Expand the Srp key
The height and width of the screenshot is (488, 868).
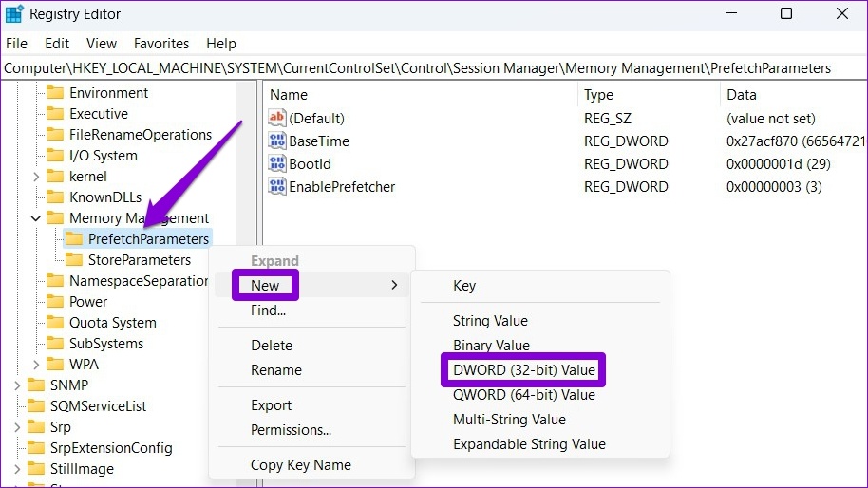pos(17,427)
